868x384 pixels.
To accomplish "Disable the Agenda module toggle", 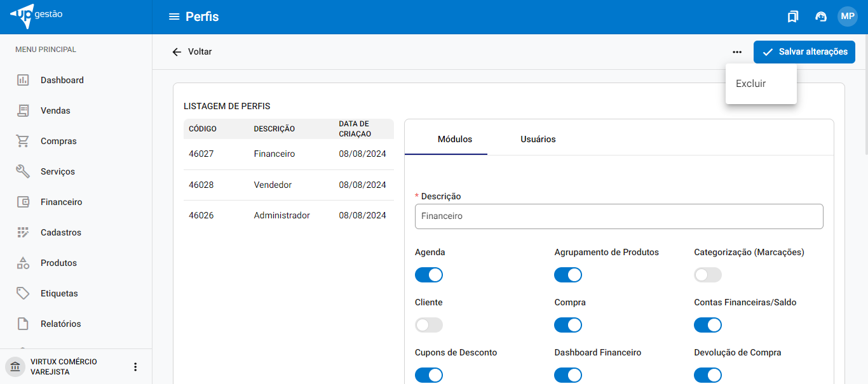I will (x=428, y=275).
